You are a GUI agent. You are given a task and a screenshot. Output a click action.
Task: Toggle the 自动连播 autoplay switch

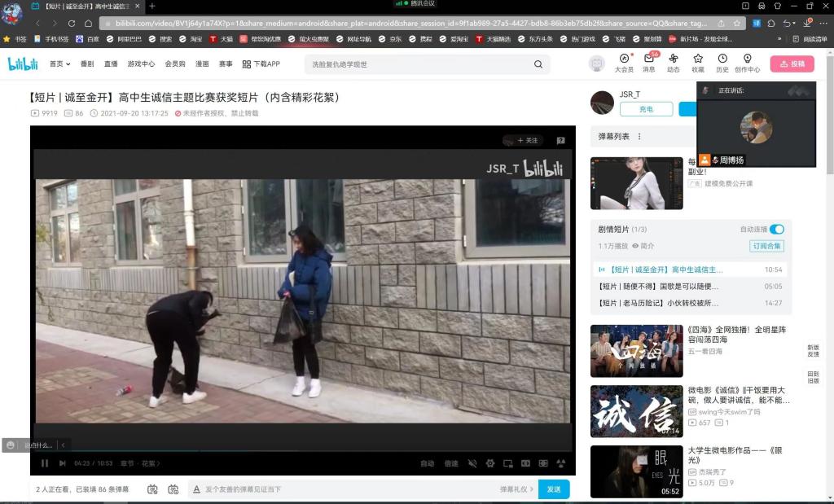pyautogui.click(x=776, y=230)
